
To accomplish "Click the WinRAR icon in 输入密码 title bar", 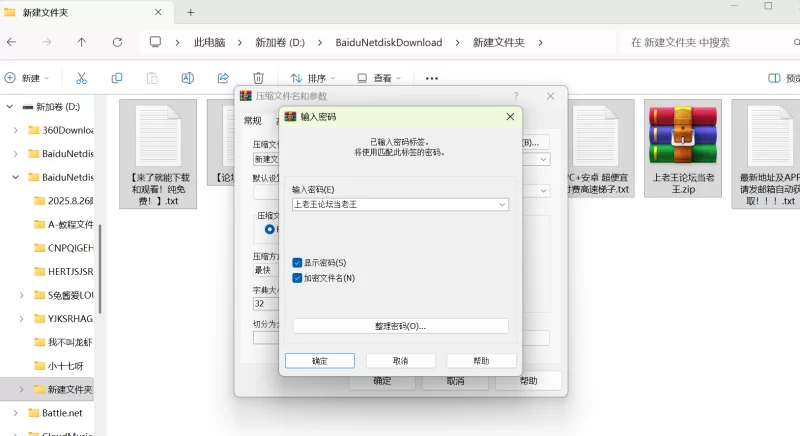I will [x=290, y=116].
